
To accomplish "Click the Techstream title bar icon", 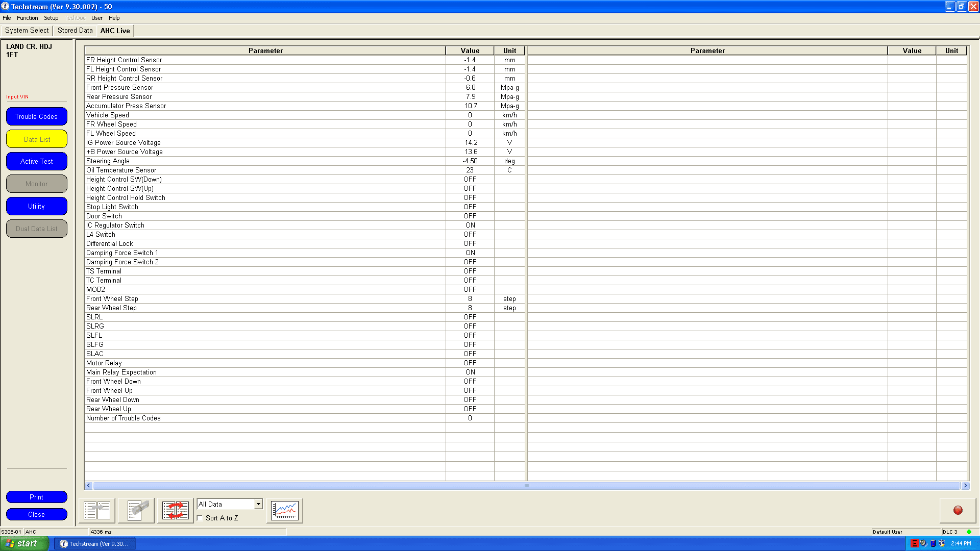I will point(5,6).
